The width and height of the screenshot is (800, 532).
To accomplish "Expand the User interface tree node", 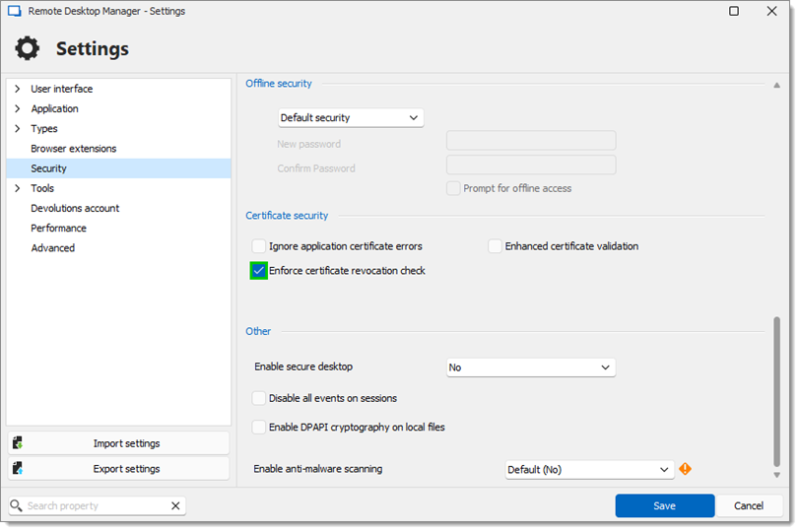I will tap(18, 89).
